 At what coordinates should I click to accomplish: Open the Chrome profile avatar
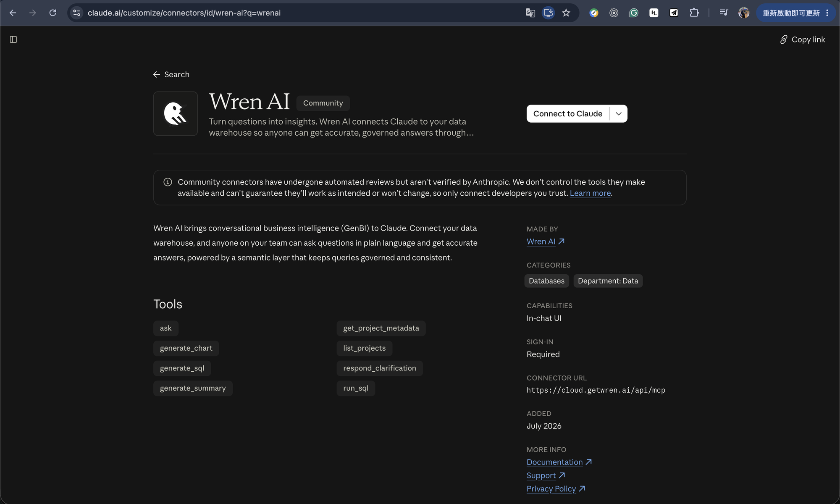(744, 13)
